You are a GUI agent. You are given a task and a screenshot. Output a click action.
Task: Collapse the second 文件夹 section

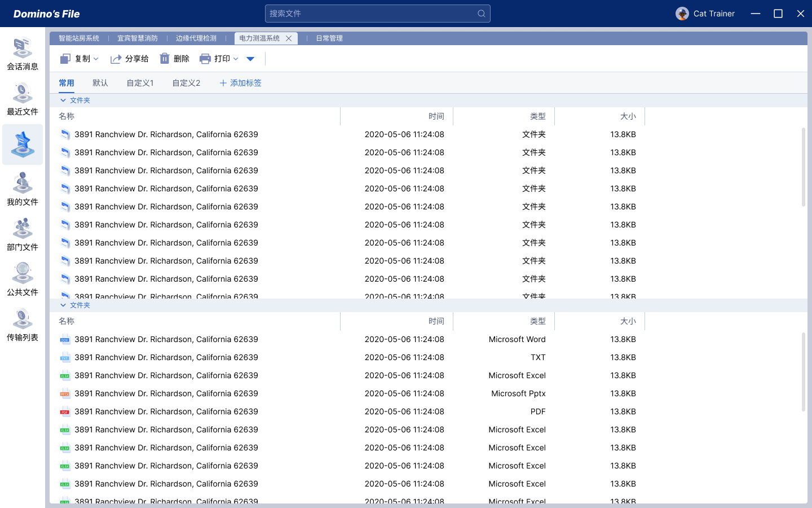[x=63, y=305]
